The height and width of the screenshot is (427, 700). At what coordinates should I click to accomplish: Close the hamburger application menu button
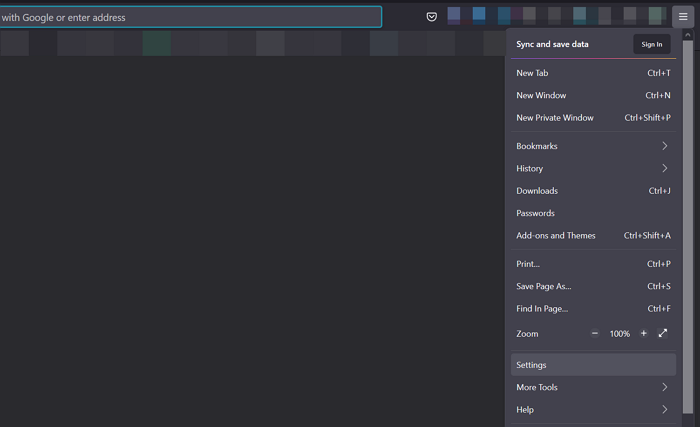tap(683, 17)
